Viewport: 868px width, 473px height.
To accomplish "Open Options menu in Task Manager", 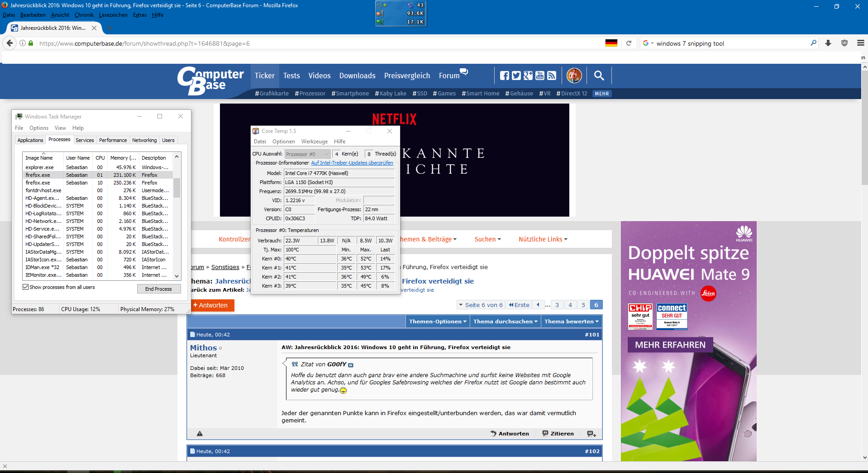I will 39,128.
